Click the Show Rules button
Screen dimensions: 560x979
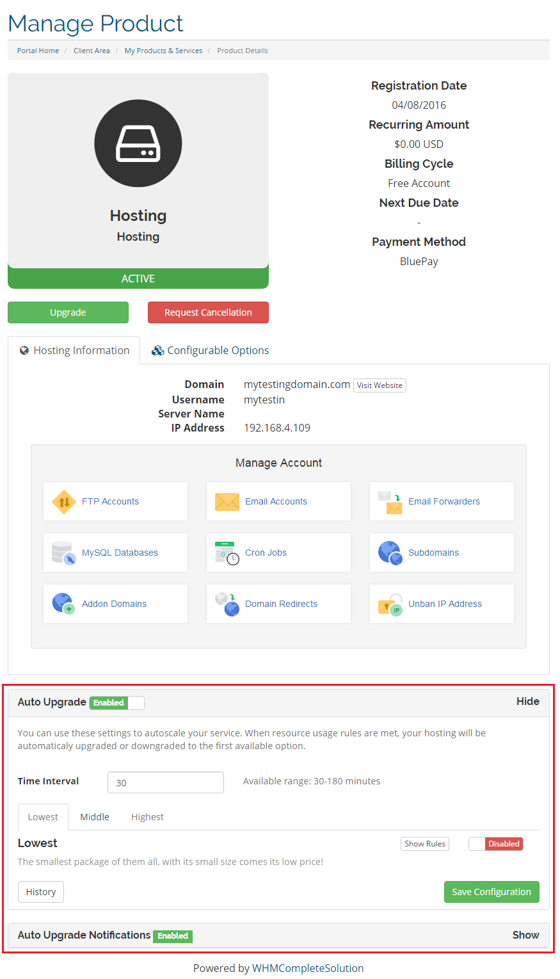pos(425,844)
